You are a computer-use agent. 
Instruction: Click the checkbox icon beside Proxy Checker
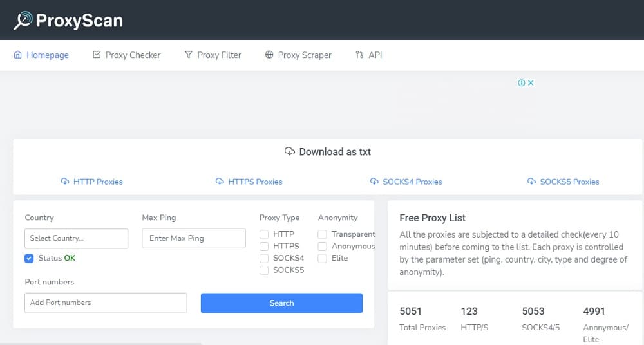[97, 55]
